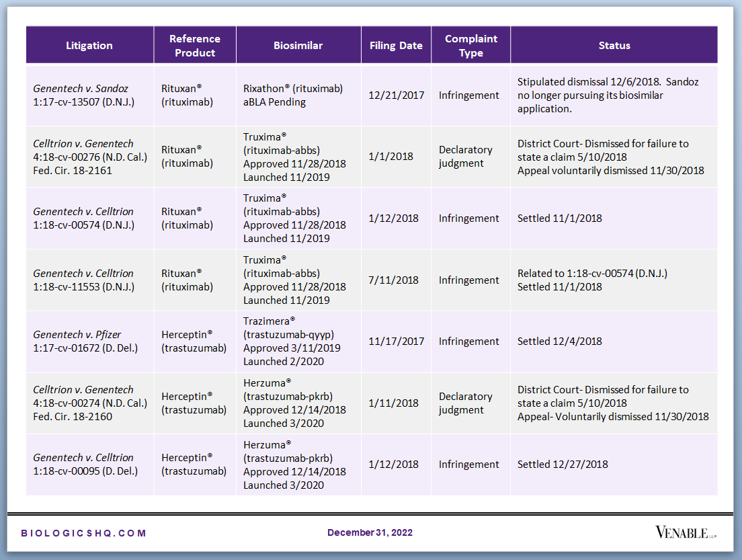
Task: Click the "Litigation" column header
Action: (x=89, y=46)
